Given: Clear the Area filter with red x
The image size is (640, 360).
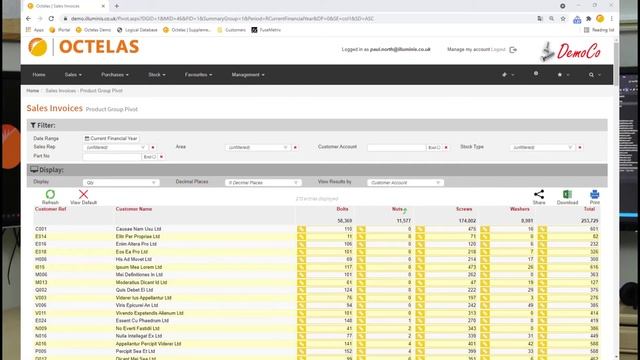Looking at the screenshot, I should click(295, 147).
